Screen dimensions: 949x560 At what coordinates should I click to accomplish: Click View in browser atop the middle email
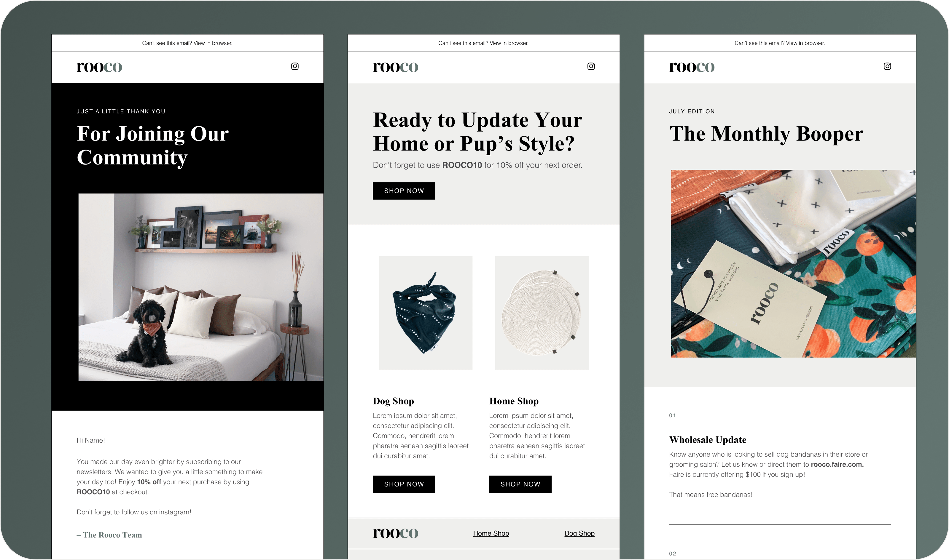(x=509, y=43)
